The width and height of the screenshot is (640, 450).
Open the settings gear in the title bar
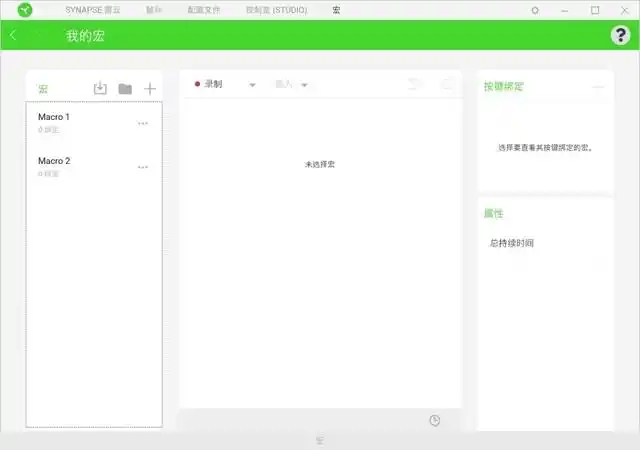535,10
